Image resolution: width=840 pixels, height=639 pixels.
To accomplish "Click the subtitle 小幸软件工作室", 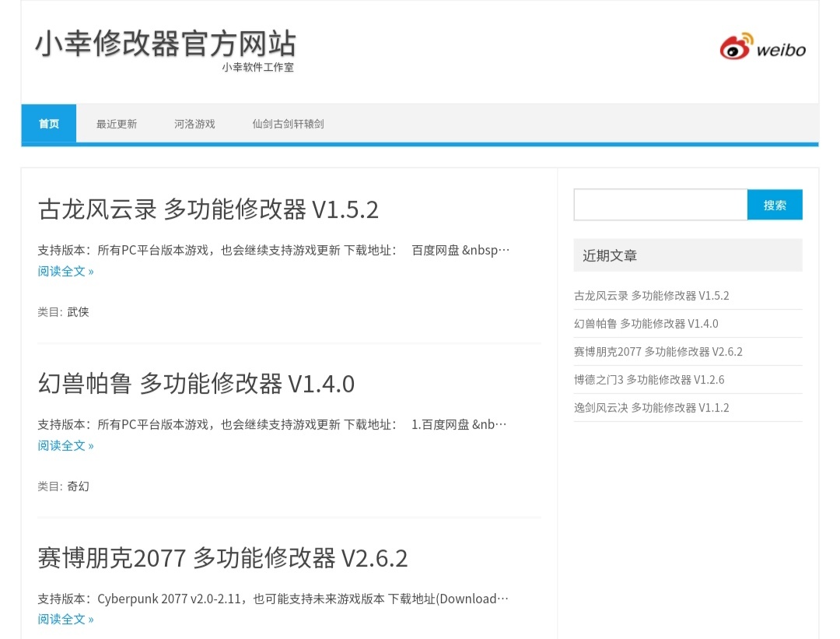I will [x=257, y=67].
